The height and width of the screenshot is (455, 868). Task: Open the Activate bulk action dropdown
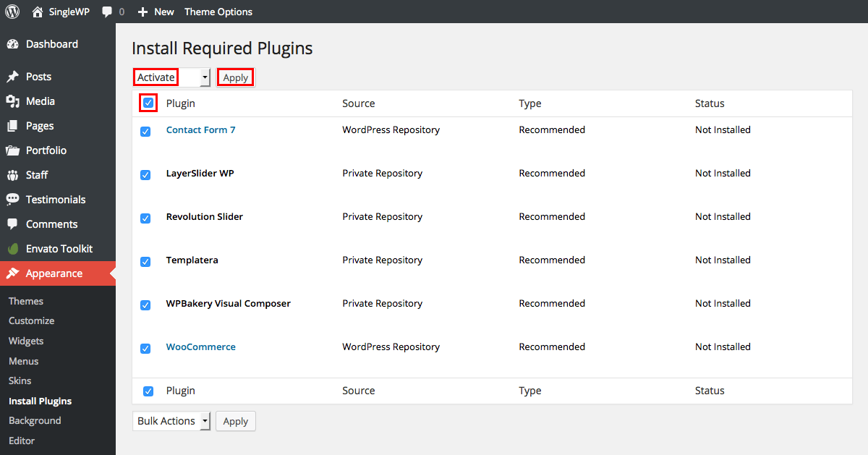(x=171, y=77)
